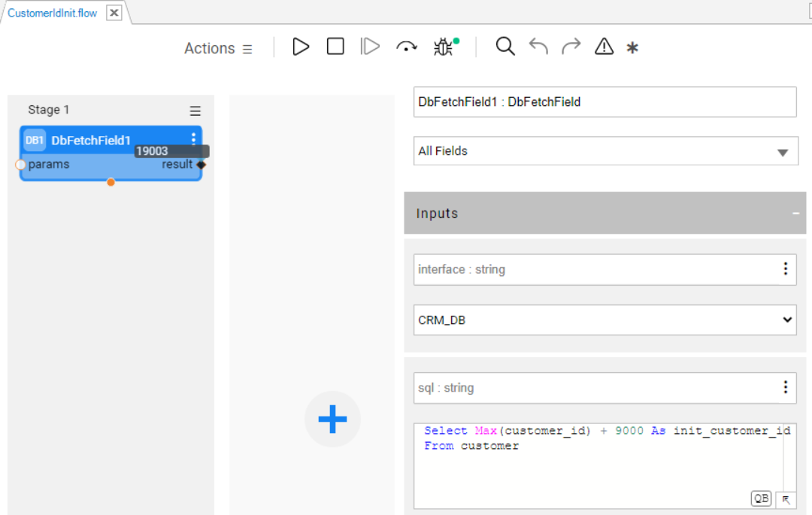The height and width of the screenshot is (515, 812).
Task: Open the Stage 1 hamburger menu
Action: [x=195, y=111]
